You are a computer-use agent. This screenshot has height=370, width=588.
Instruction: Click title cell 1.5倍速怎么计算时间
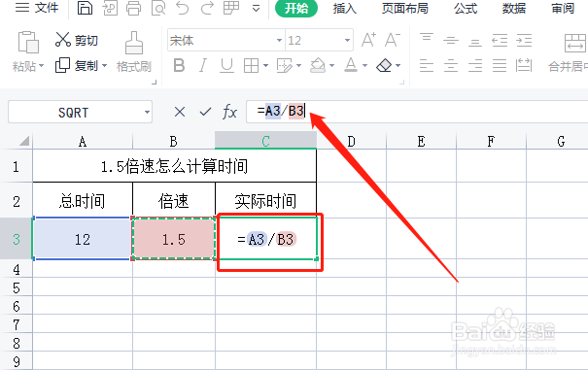[x=174, y=166]
